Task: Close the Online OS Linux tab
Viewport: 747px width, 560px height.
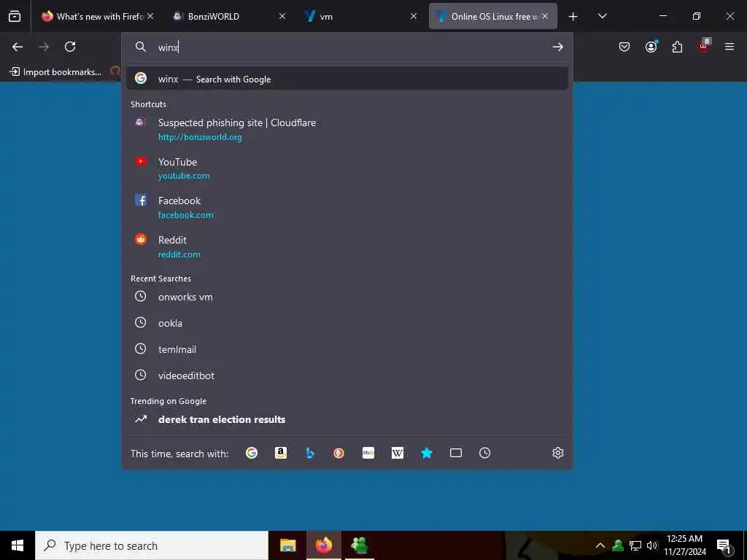Action: tap(545, 17)
